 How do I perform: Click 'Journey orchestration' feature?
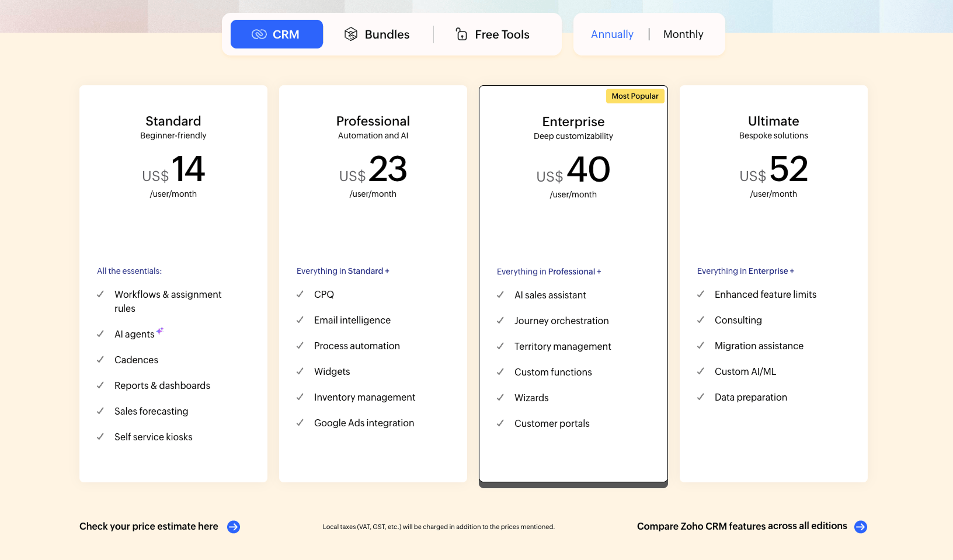562,321
